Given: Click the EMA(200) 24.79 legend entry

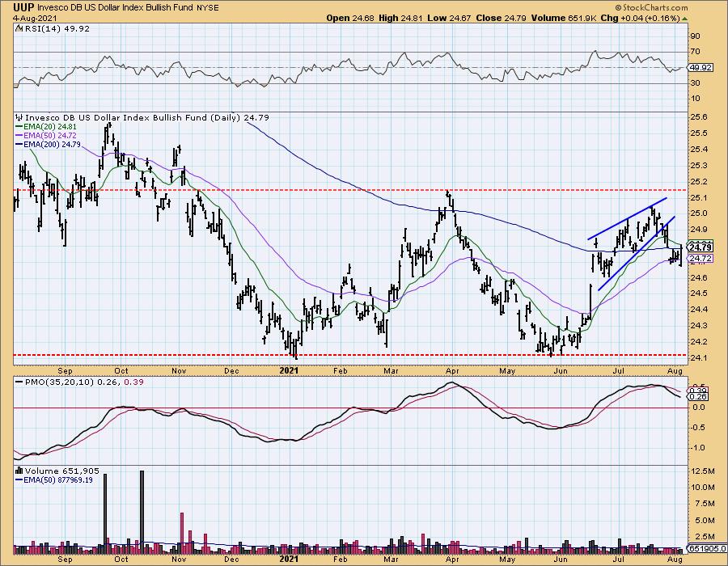Looking at the screenshot, I should [x=49, y=144].
